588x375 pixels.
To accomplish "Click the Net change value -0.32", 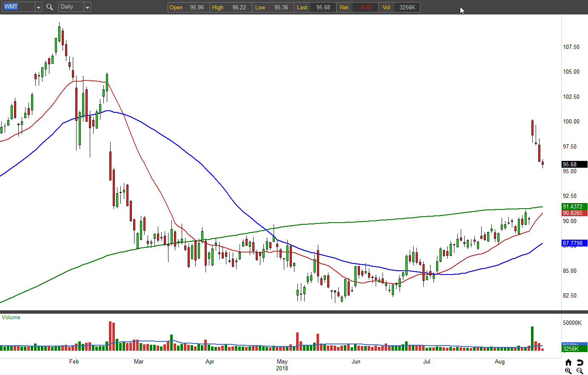I will tap(365, 7).
